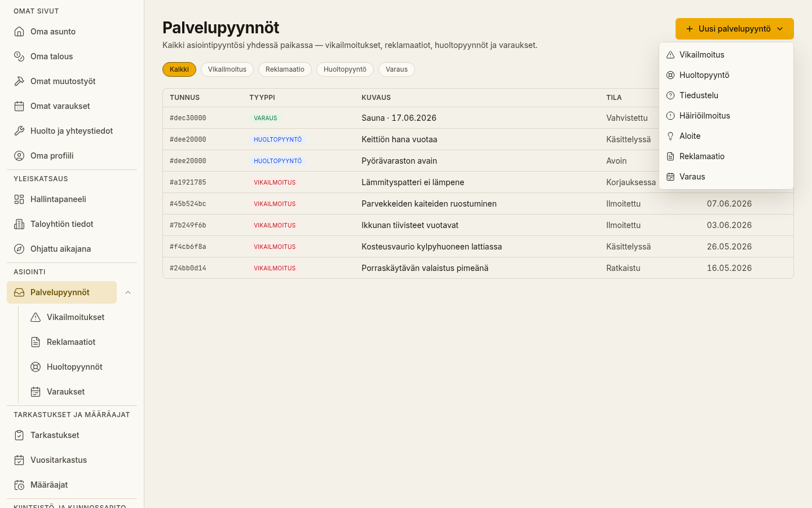Open the Palvelupyynnöt sidebar item
This screenshot has height=508, width=812.
pyautogui.click(x=61, y=292)
